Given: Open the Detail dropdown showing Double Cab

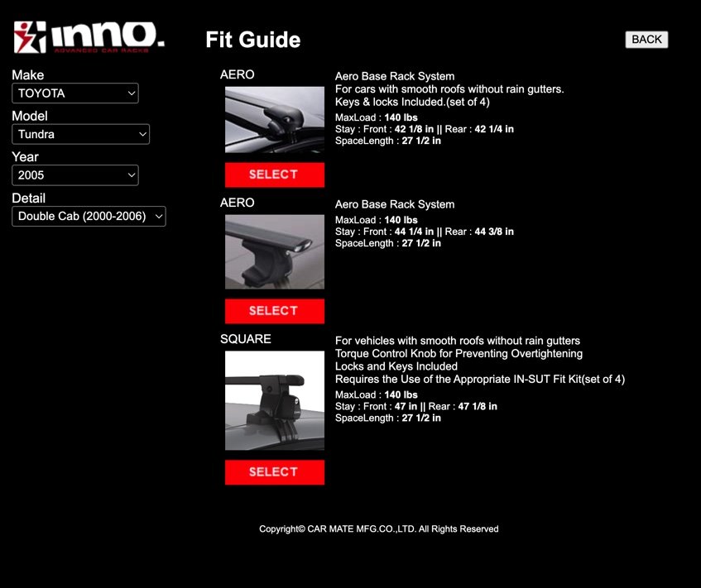Looking at the screenshot, I should pos(89,216).
